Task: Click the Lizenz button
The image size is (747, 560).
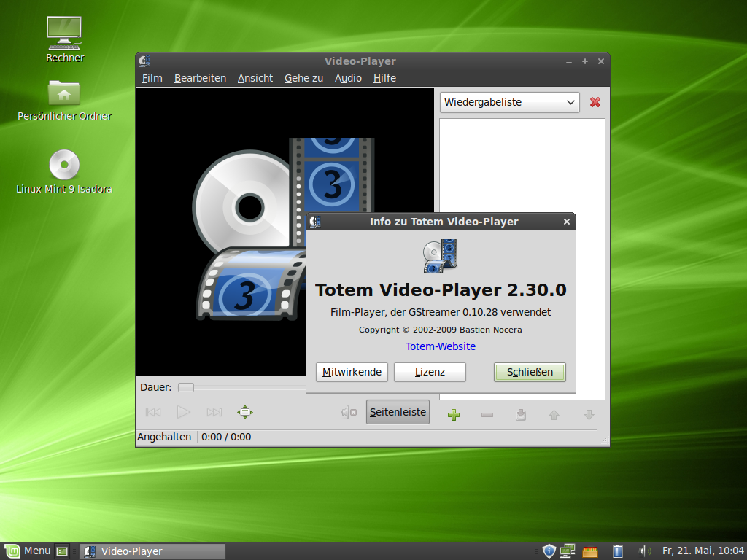Action: [x=430, y=372]
